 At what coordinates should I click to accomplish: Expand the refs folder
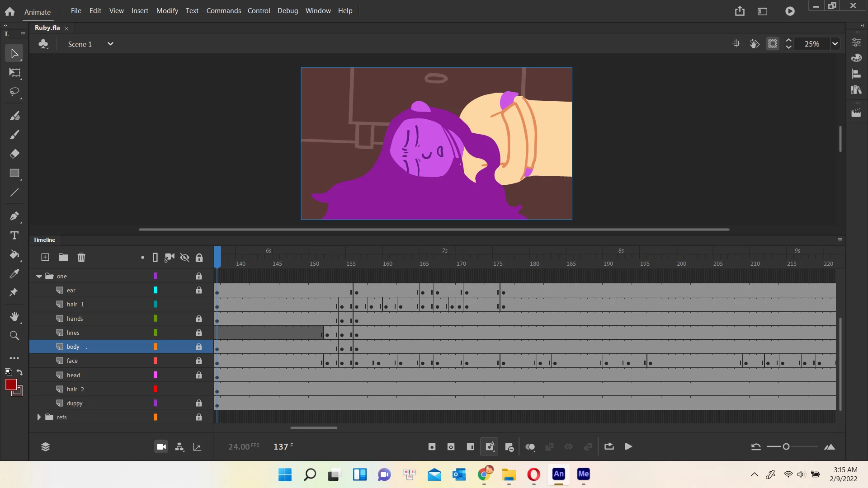[x=39, y=417]
